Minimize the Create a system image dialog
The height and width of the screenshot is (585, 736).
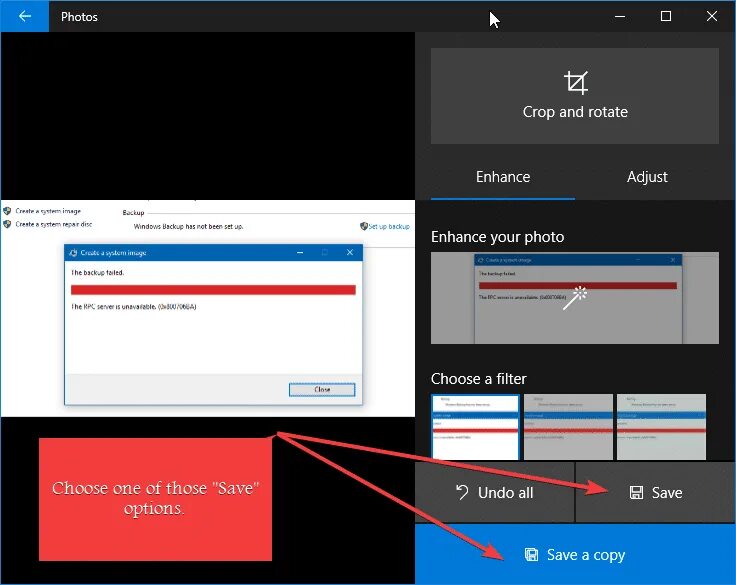[x=300, y=253]
